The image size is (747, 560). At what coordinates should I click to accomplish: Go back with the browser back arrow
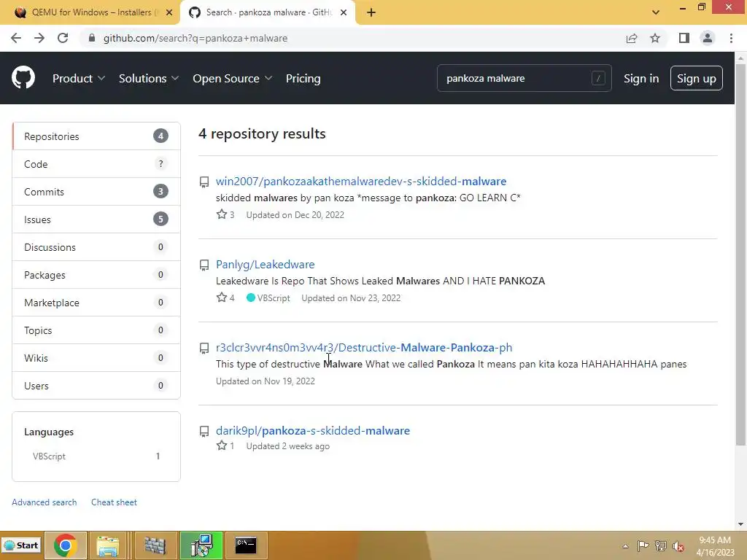[x=16, y=38]
